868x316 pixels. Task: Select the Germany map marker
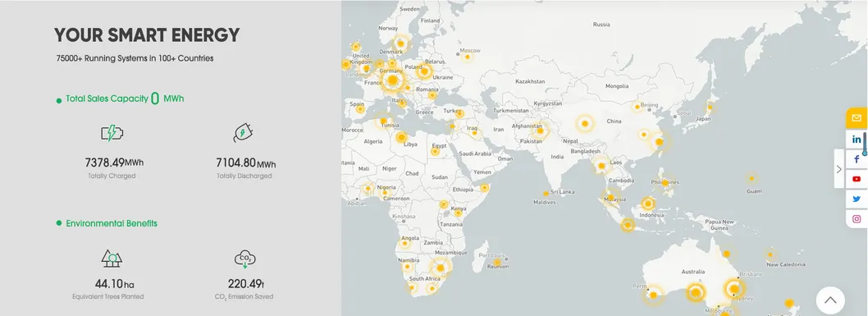pos(392,81)
